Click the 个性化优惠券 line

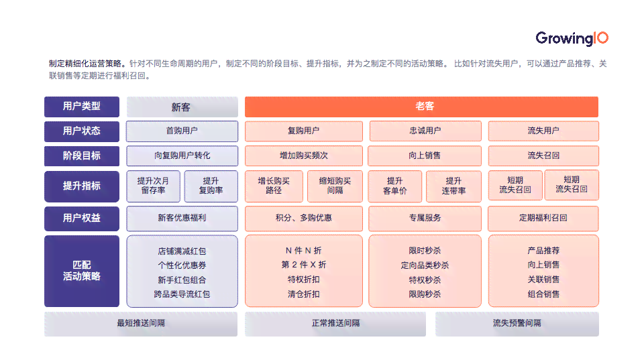click(182, 265)
